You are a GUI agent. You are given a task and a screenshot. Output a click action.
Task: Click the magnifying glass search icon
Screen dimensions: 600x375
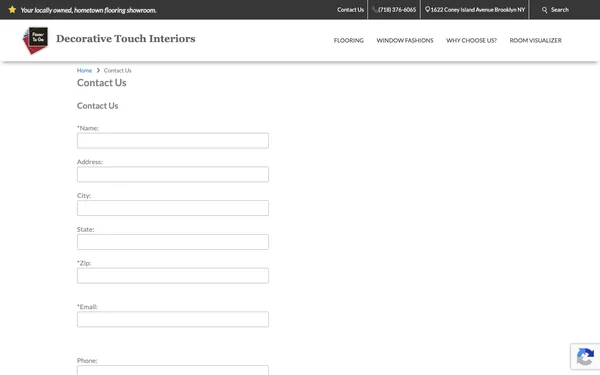coord(545,10)
